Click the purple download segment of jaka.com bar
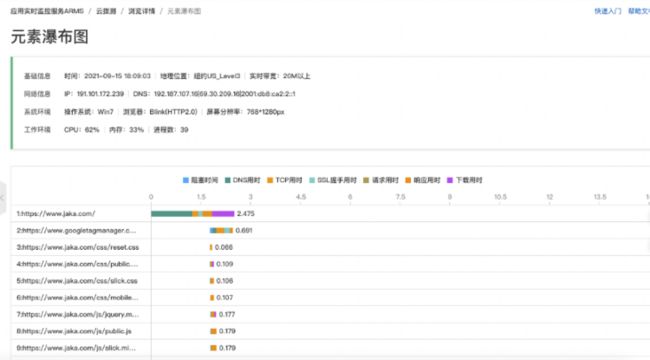This screenshot has width=650, height=360. [223, 214]
